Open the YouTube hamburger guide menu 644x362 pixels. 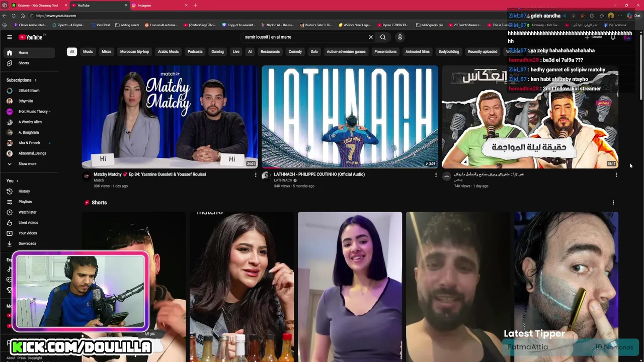(9, 37)
